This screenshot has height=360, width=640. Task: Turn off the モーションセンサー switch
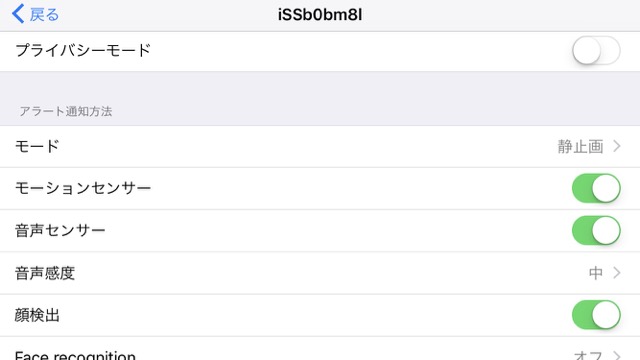coord(596,188)
